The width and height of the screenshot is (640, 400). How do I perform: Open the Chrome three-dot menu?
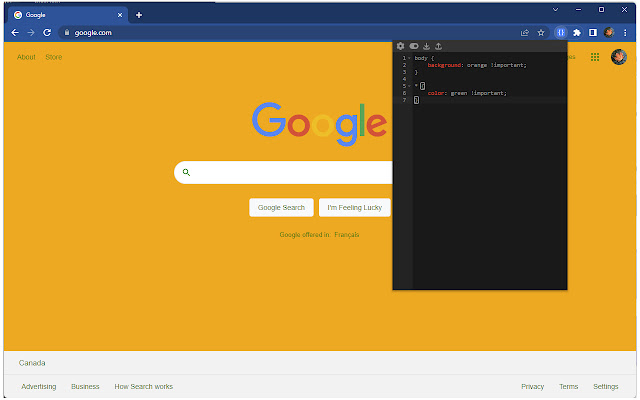(625, 33)
